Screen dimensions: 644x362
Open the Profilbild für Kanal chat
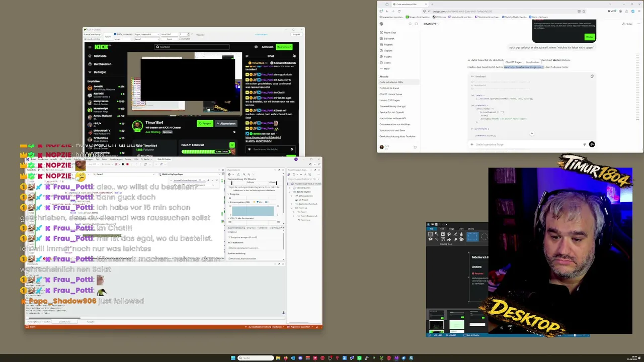click(389, 88)
